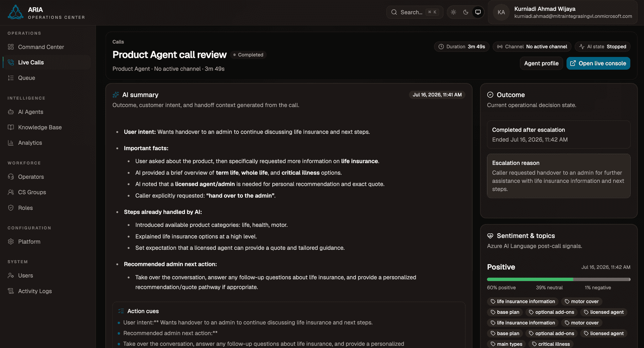
Task: Click Command Center grid icon
Action: (11, 47)
